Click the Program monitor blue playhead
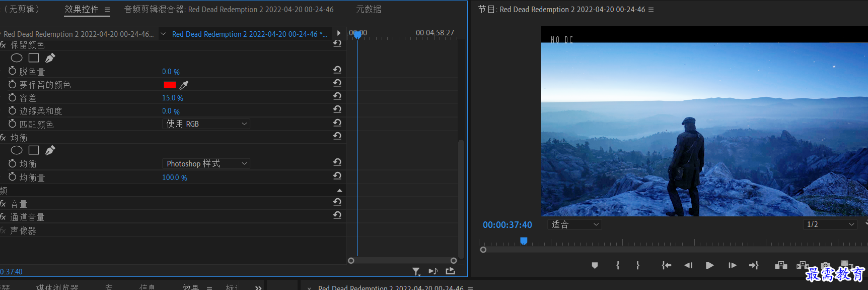The width and height of the screenshot is (868, 290). click(524, 241)
